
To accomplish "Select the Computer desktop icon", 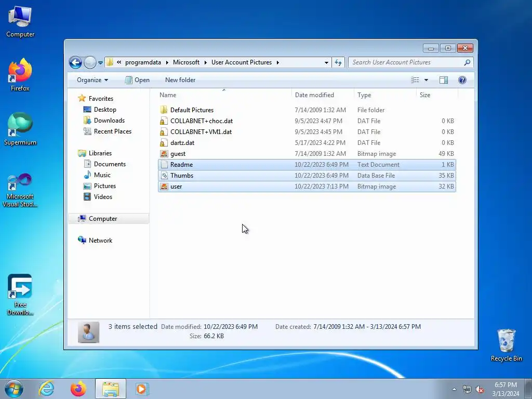I will click(x=20, y=22).
